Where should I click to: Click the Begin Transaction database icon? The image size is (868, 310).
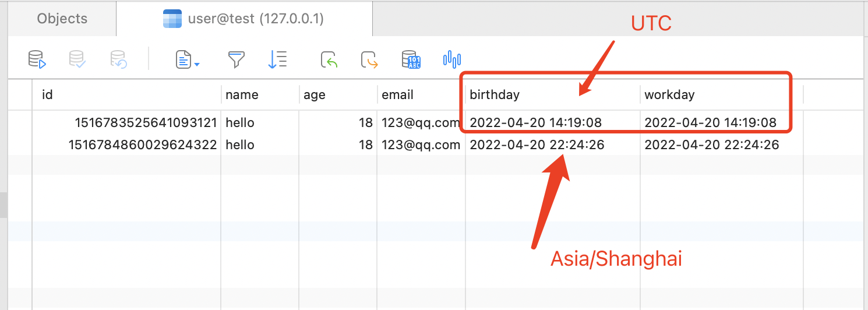pyautogui.click(x=37, y=59)
